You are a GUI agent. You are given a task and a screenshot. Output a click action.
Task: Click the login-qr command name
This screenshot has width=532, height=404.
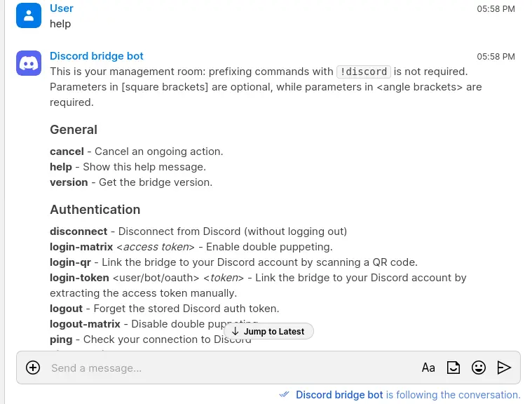click(70, 262)
